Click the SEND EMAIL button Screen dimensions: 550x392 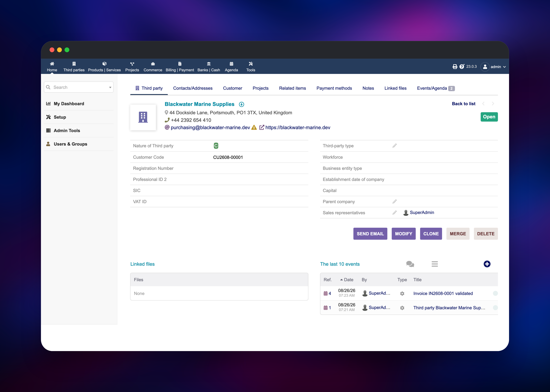coord(370,234)
